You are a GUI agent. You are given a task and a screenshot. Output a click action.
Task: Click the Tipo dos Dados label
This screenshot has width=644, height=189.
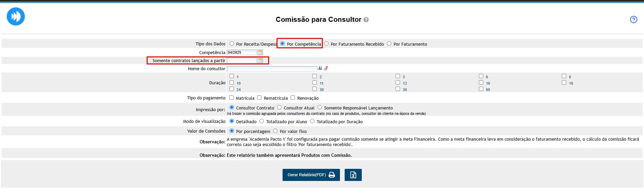(x=210, y=44)
